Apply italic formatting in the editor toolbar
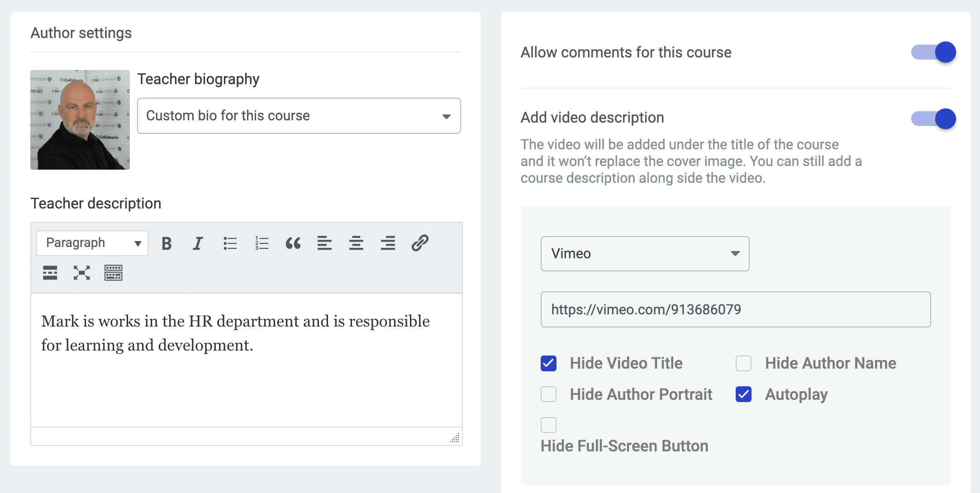The height and width of the screenshot is (493, 980). coord(198,243)
